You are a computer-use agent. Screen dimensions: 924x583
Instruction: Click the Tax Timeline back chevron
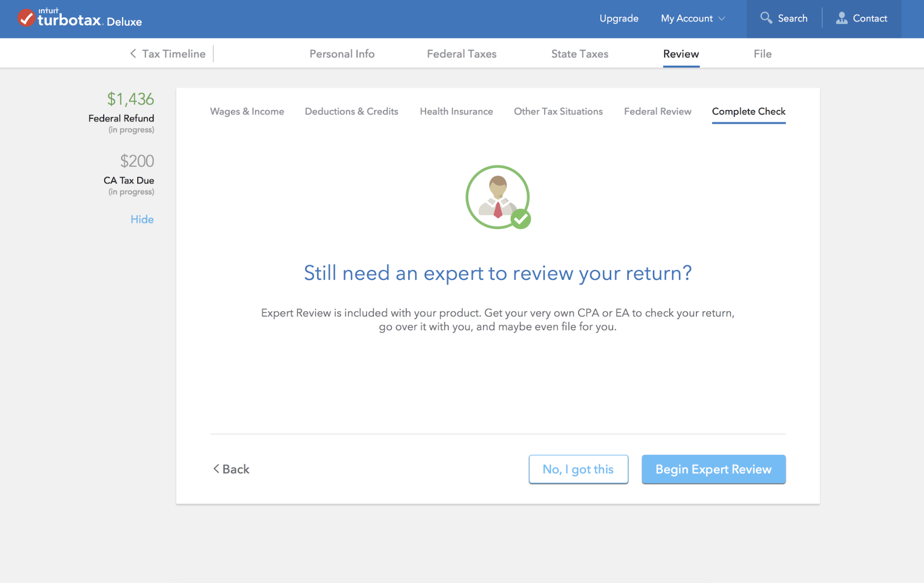(x=133, y=54)
